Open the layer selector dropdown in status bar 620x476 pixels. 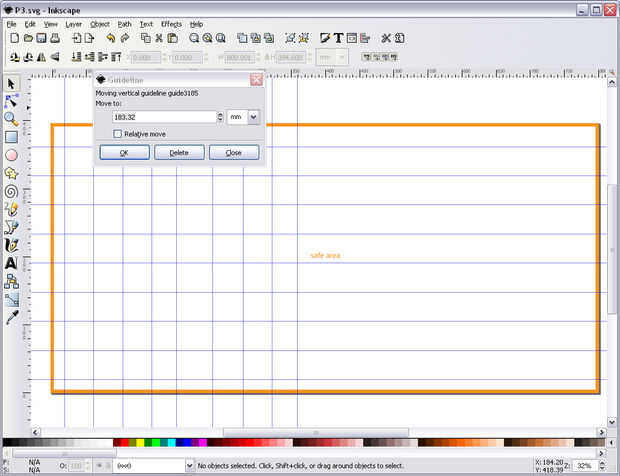[189, 465]
